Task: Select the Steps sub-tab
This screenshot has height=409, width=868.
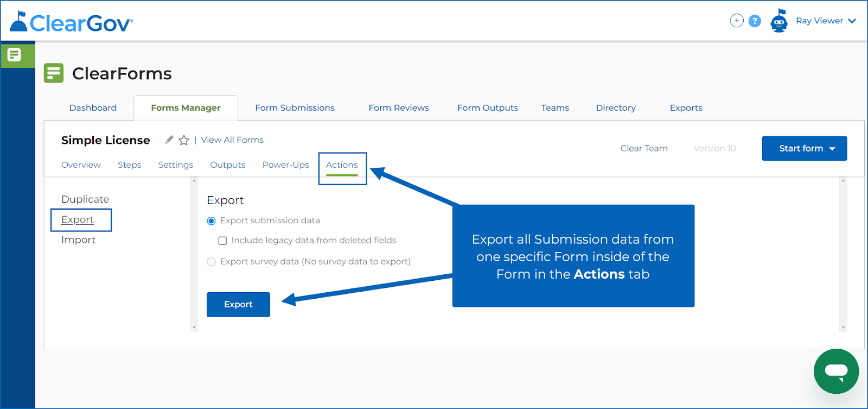Action: click(x=129, y=165)
